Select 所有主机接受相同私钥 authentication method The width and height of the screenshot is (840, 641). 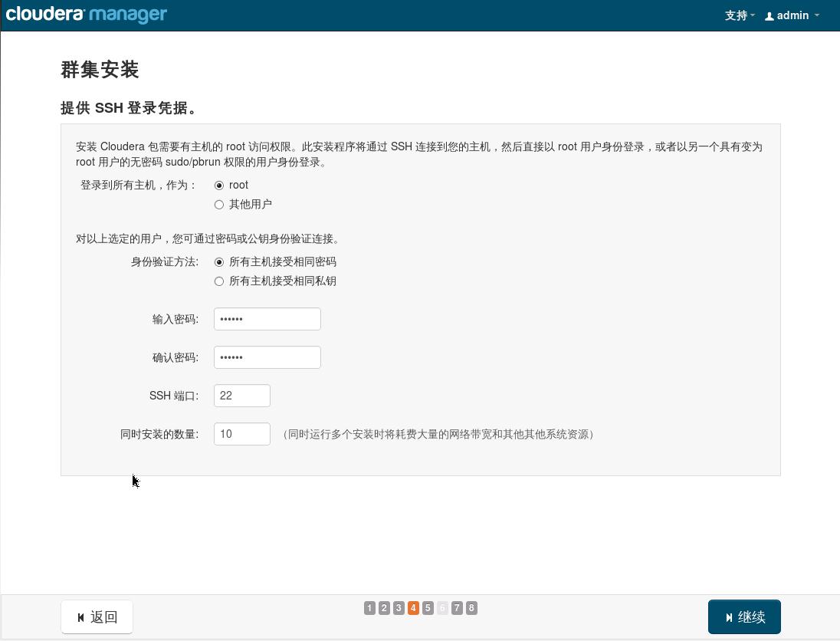219,281
